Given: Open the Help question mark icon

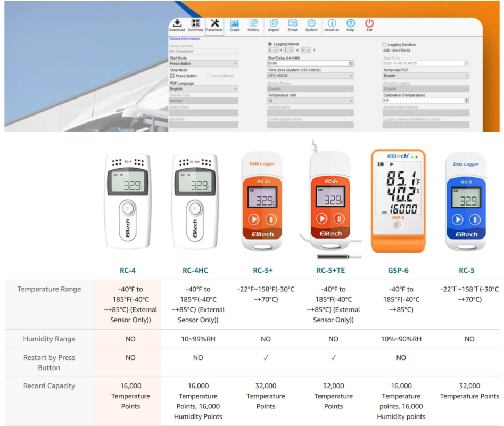Looking at the screenshot, I should (350, 24).
